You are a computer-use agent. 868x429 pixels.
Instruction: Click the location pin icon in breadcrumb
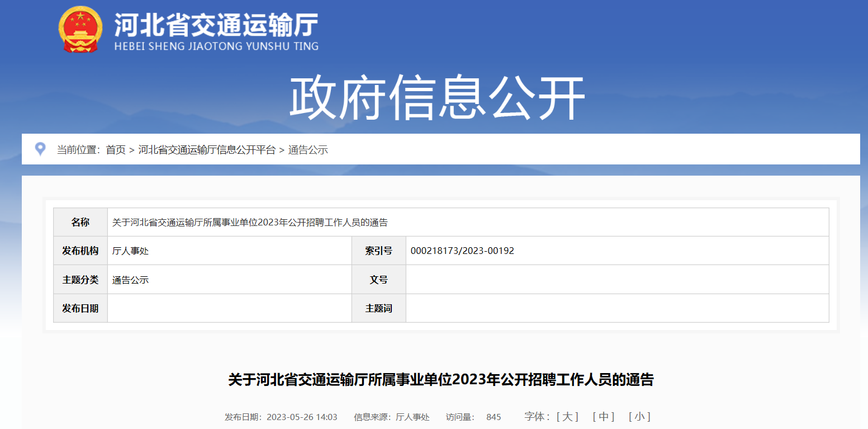40,149
